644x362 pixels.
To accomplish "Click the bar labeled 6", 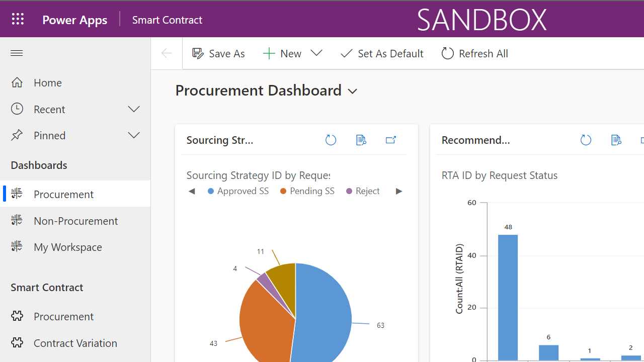I will (x=548, y=352).
